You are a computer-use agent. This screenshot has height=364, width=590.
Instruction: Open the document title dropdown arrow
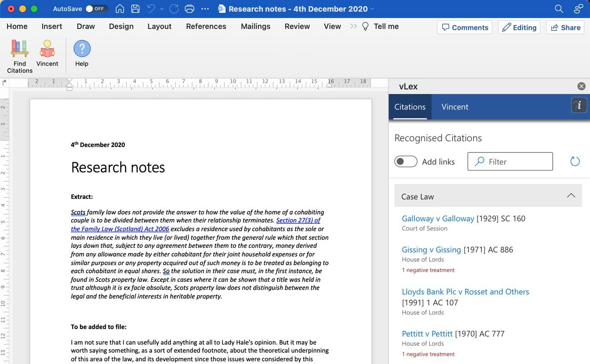point(373,9)
